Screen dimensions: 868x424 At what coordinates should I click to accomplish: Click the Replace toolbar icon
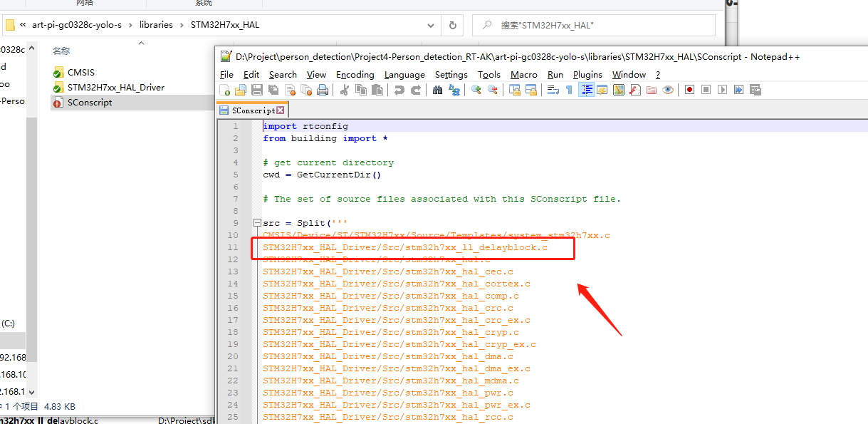point(454,90)
